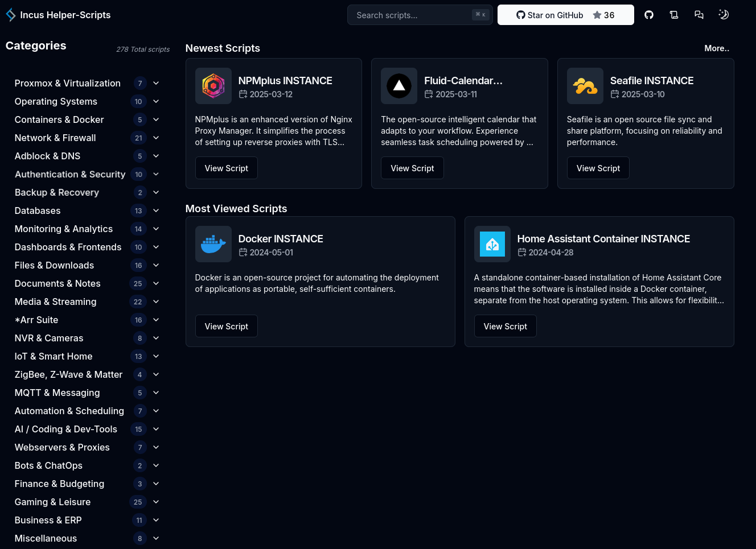Open the More.. link for newest scripts
Screen dimensions: 756x549
[717, 48]
